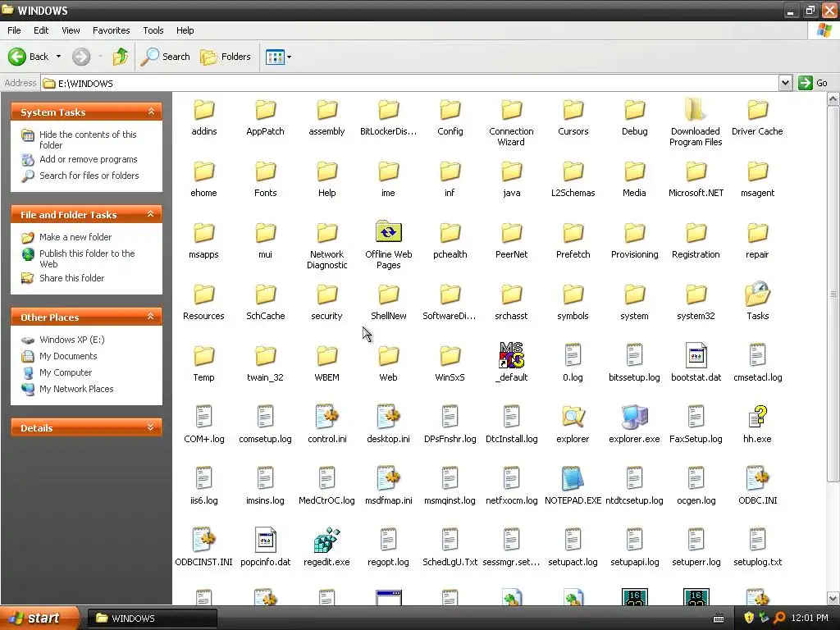
Task: Click the taskbar clock showing 12:01 PM
Action: [x=810, y=618]
